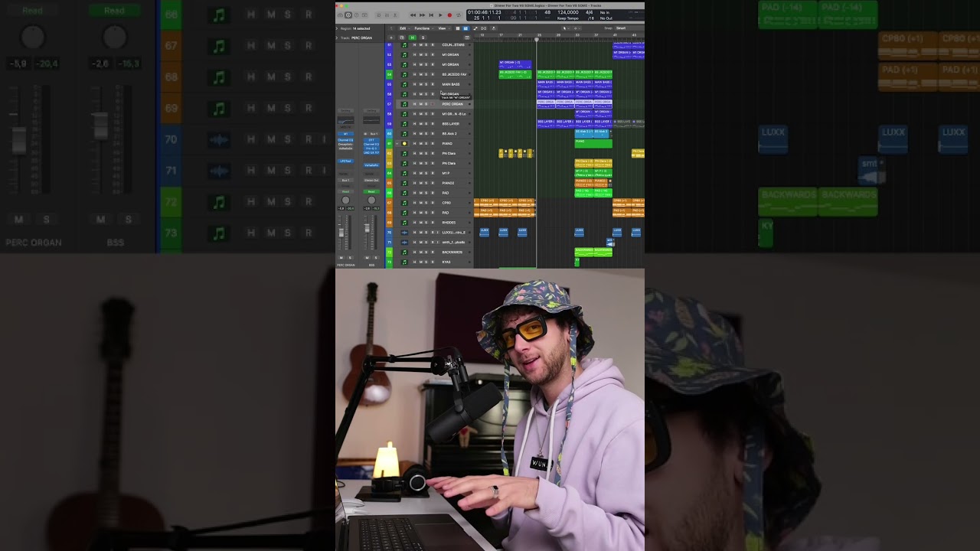
Task: Solo the BSS LAYER track
Action: [x=426, y=124]
